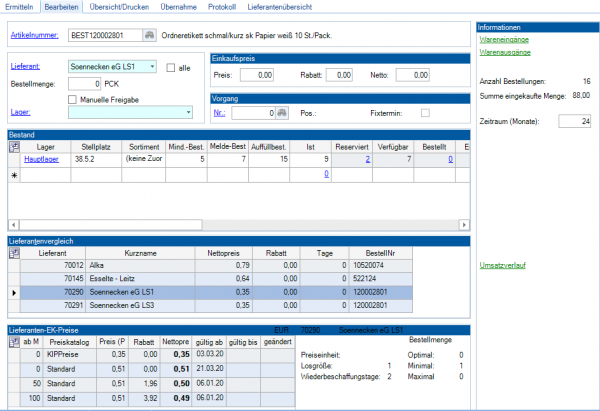Click grid settings icon in Lieferanten-EK-Preise table
This screenshot has width=600, height=411.
pyautogui.click(x=13, y=341)
